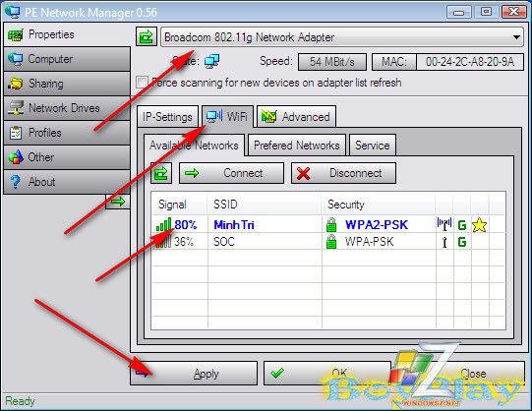Select yellow star on MinhTri network
This screenshot has height=411, width=532.
click(x=480, y=225)
